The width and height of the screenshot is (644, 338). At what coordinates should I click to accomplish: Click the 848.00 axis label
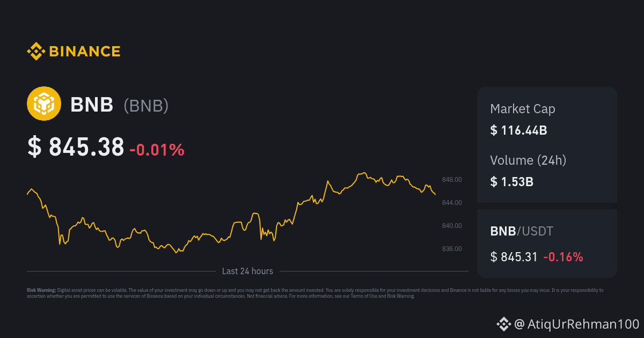(x=452, y=180)
